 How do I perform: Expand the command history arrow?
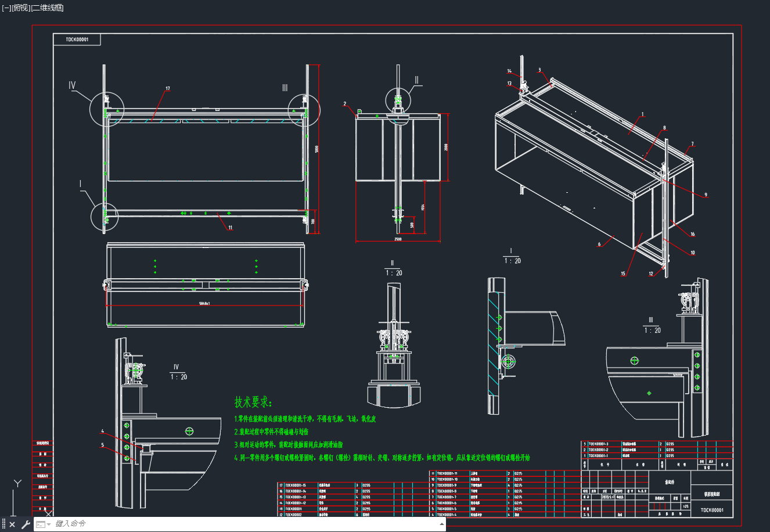[442, 524]
